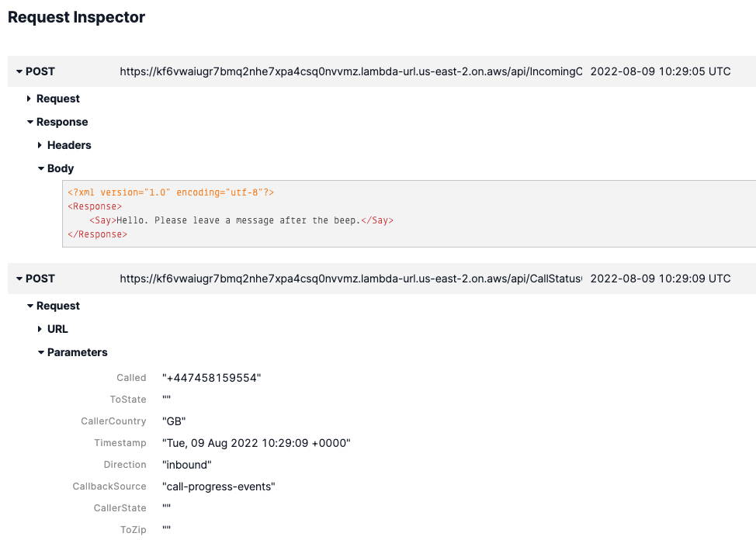Click the Direction value "inbound"

(x=187, y=465)
